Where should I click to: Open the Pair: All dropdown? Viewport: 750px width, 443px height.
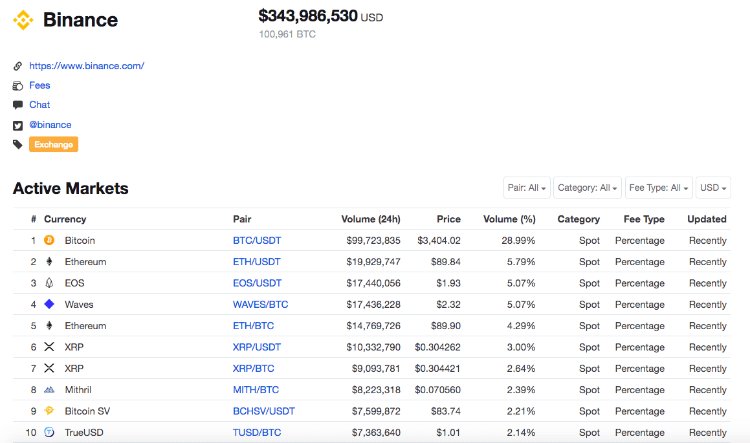click(527, 188)
